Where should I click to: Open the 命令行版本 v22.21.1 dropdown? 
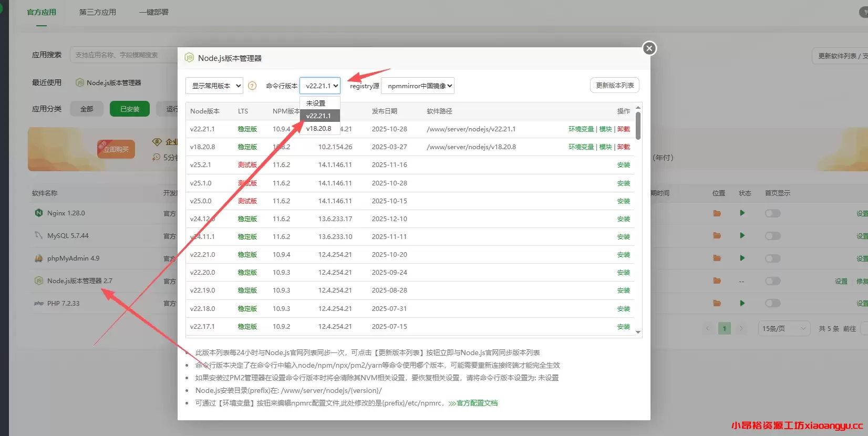click(320, 86)
